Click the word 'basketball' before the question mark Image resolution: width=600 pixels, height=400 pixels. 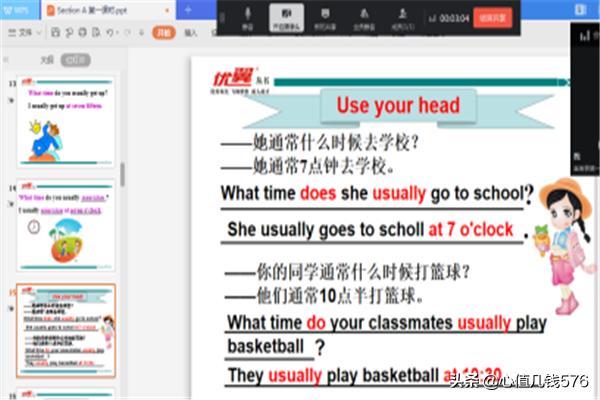[x=266, y=346]
